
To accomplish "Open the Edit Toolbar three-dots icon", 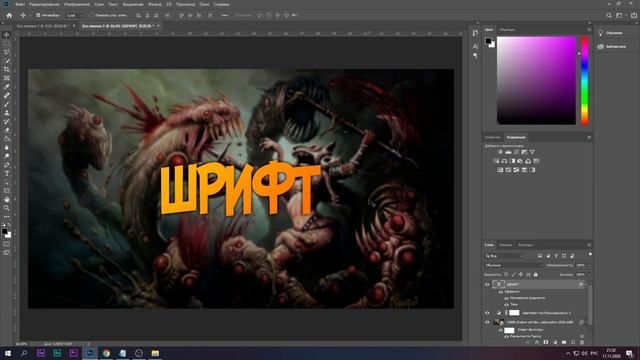I will [x=7, y=217].
